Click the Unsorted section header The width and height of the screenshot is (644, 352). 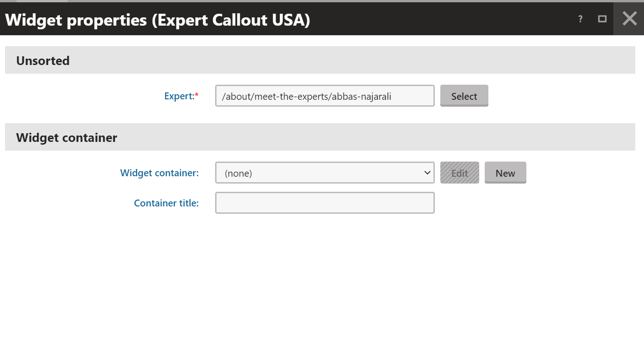43,60
